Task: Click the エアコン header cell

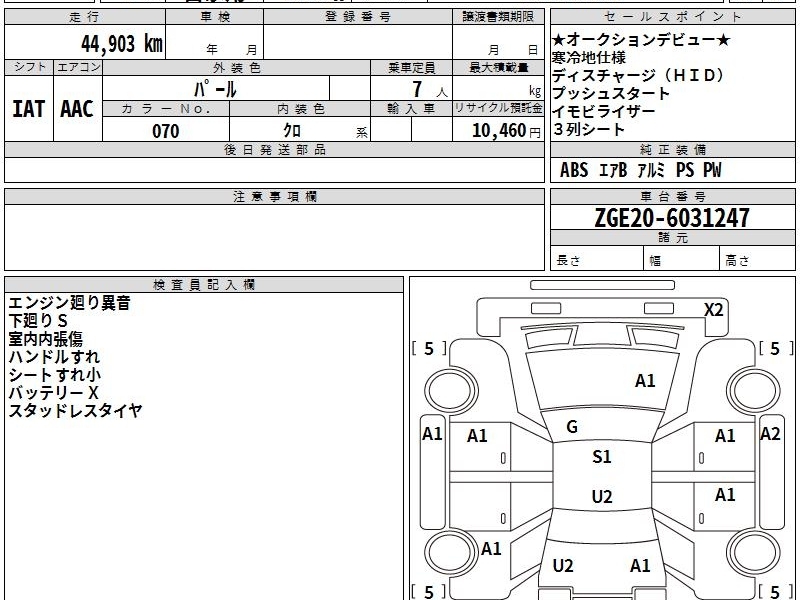Action: pos(78,67)
